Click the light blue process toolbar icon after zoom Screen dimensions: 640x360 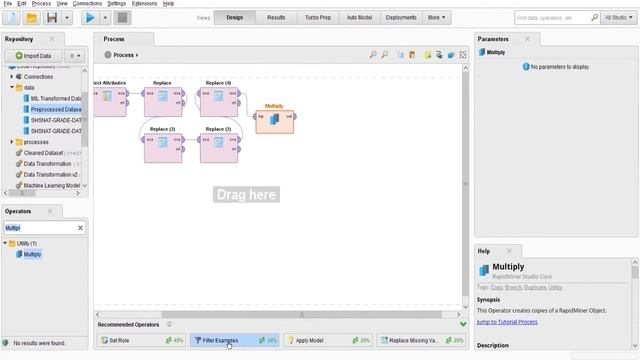[400, 55]
